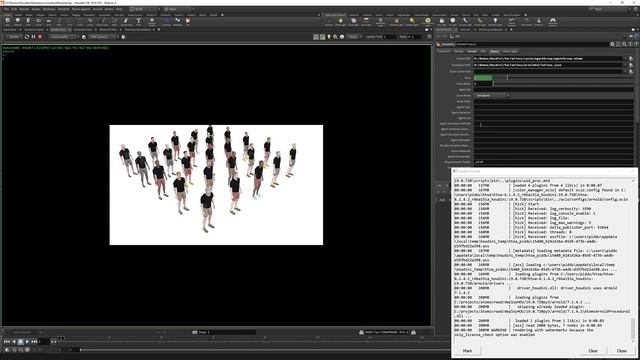Open the Arnold menu
Screen dimensions: 640x360
pyautogui.click(x=98, y=9)
